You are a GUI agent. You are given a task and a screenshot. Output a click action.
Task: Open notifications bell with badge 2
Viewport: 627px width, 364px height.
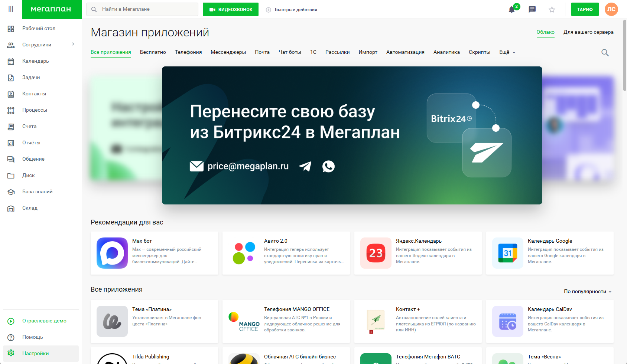[512, 9]
